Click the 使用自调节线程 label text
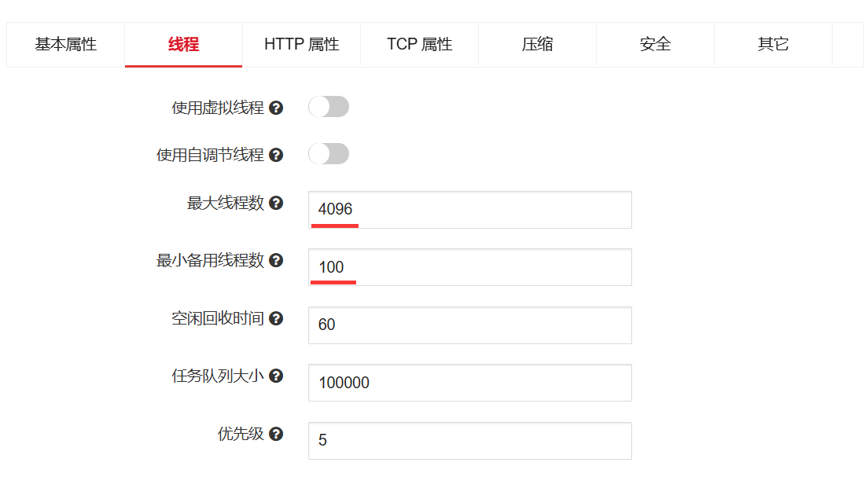This screenshot has height=477, width=868. 211,155
